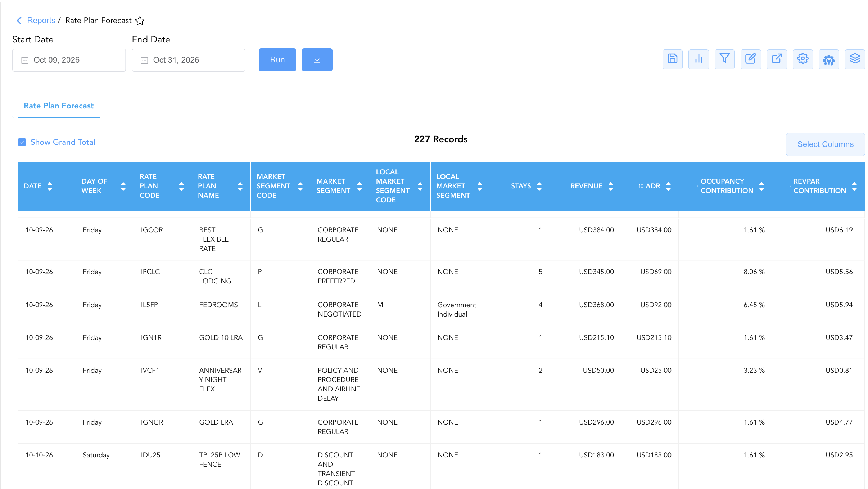The width and height of the screenshot is (868, 489).
Task: Click the external link share icon
Action: [x=777, y=59]
